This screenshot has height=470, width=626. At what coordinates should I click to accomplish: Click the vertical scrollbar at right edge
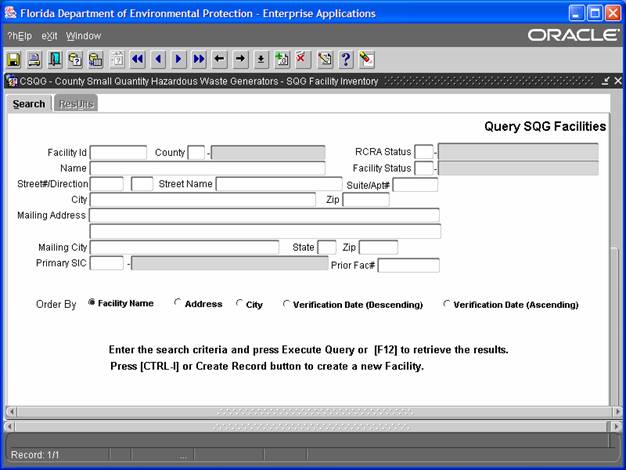pos(615,325)
